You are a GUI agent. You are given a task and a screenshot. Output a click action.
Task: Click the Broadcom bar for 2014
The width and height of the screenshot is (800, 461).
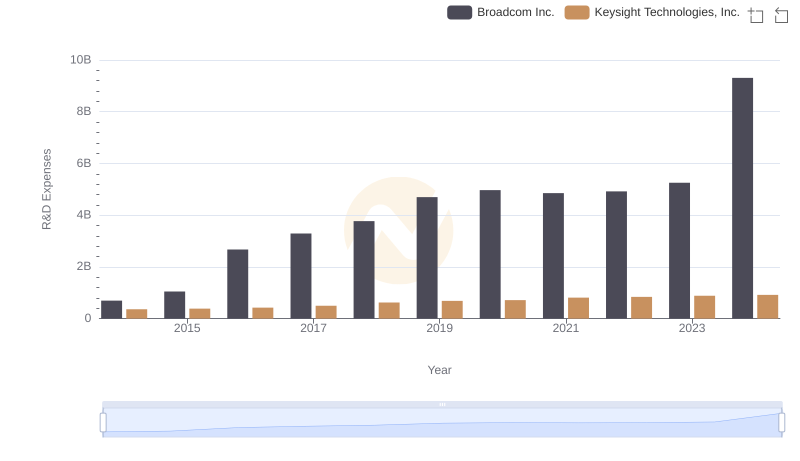pos(112,310)
